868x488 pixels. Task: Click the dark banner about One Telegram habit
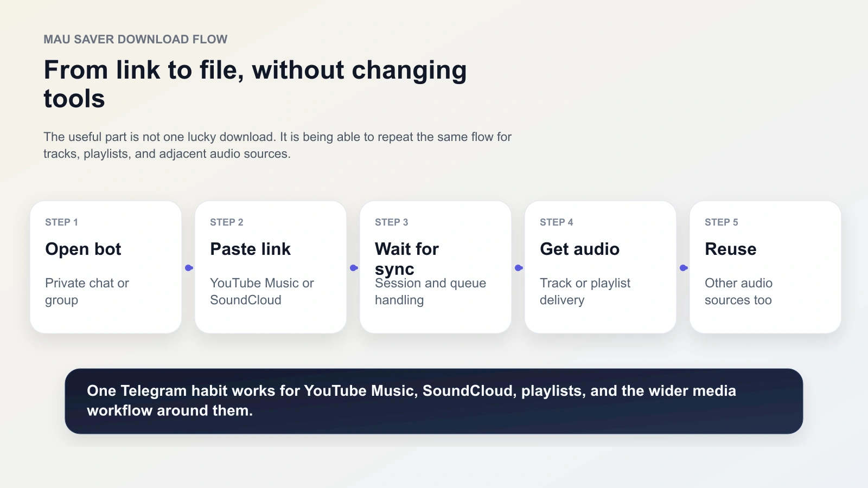434,401
